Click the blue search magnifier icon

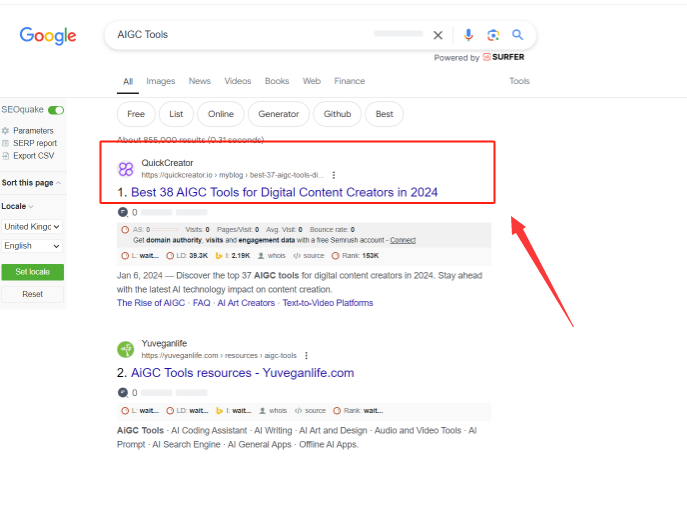pyautogui.click(x=517, y=35)
